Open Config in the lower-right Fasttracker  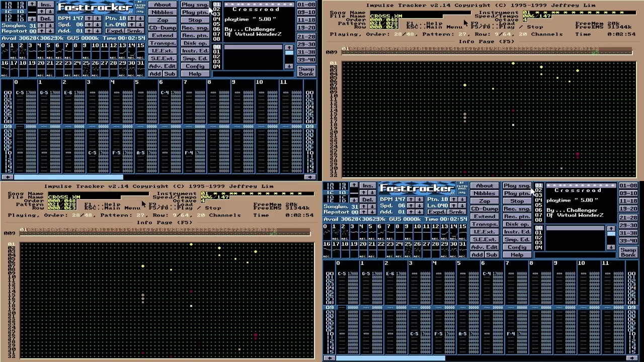(x=517, y=247)
